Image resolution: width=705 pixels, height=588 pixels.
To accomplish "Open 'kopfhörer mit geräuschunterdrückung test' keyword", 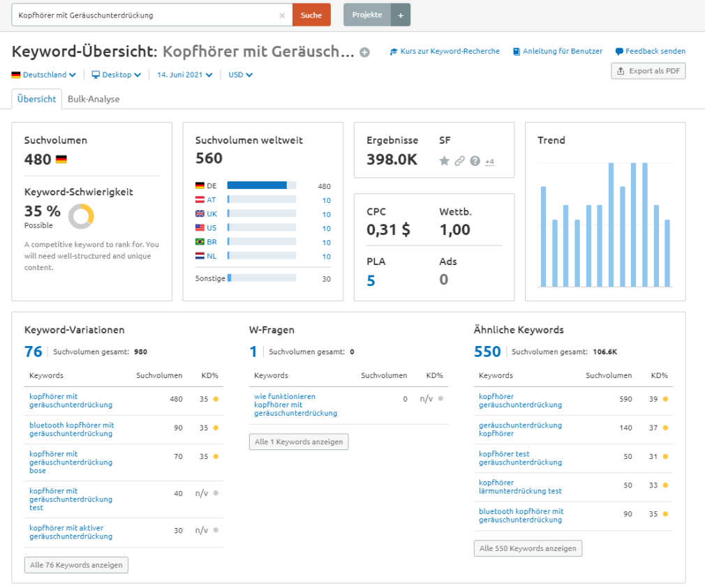I will [x=70, y=499].
